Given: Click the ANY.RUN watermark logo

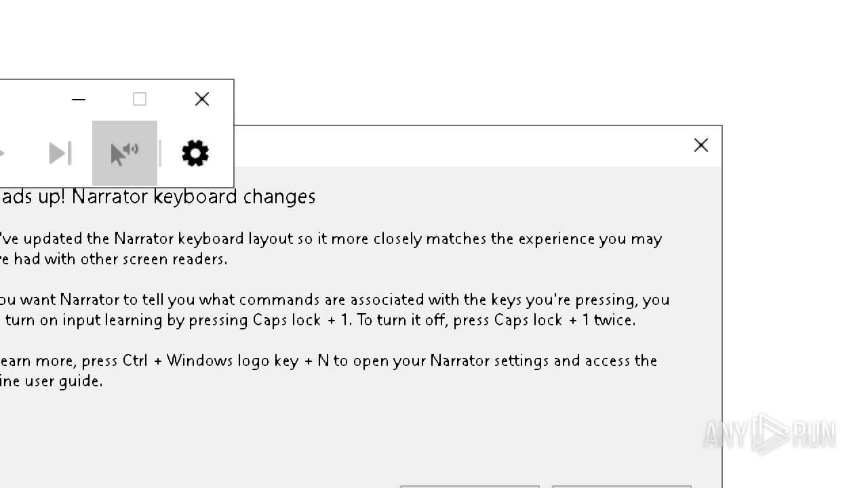Looking at the screenshot, I should 769,434.
